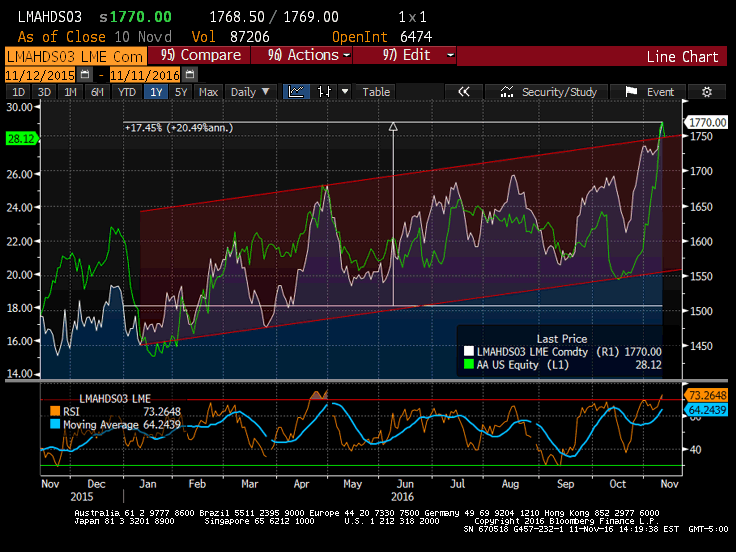This screenshot has width=736, height=552.
Task: Expand the Edit dropdown arrow
Action: click(x=450, y=56)
